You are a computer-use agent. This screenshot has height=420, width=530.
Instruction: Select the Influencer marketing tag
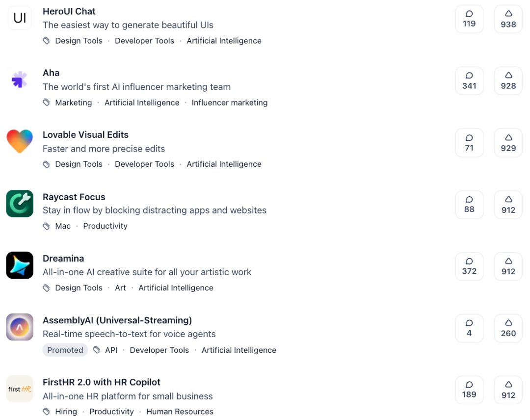click(230, 103)
